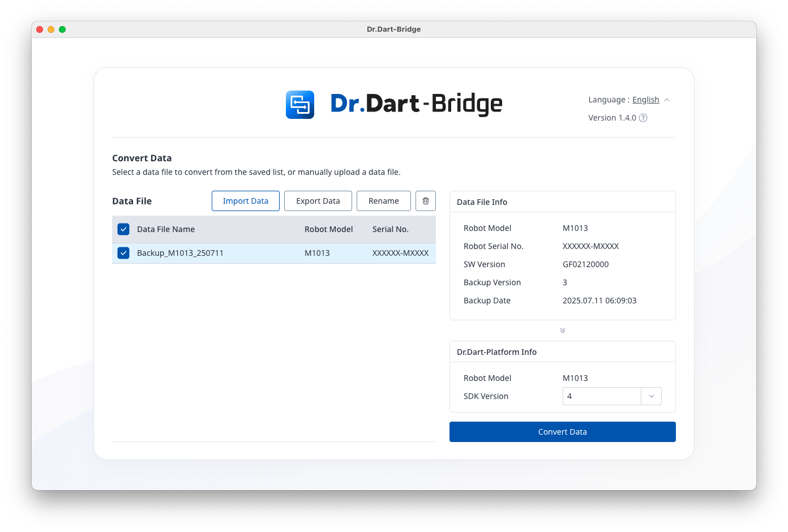Click the green maximize window button
Screen dimensions: 788x532
(x=62, y=29)
